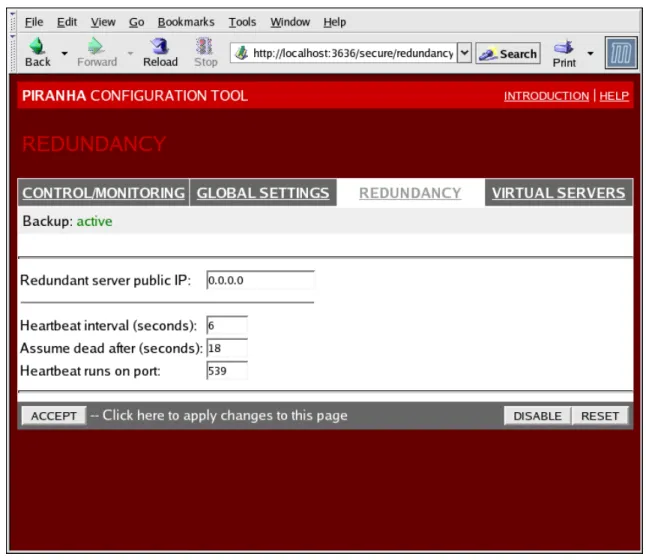Image resolution: width=646 pixels, height=560 pixels.
Task: Open the Bookmarks menu
Action: pos(186,22)
